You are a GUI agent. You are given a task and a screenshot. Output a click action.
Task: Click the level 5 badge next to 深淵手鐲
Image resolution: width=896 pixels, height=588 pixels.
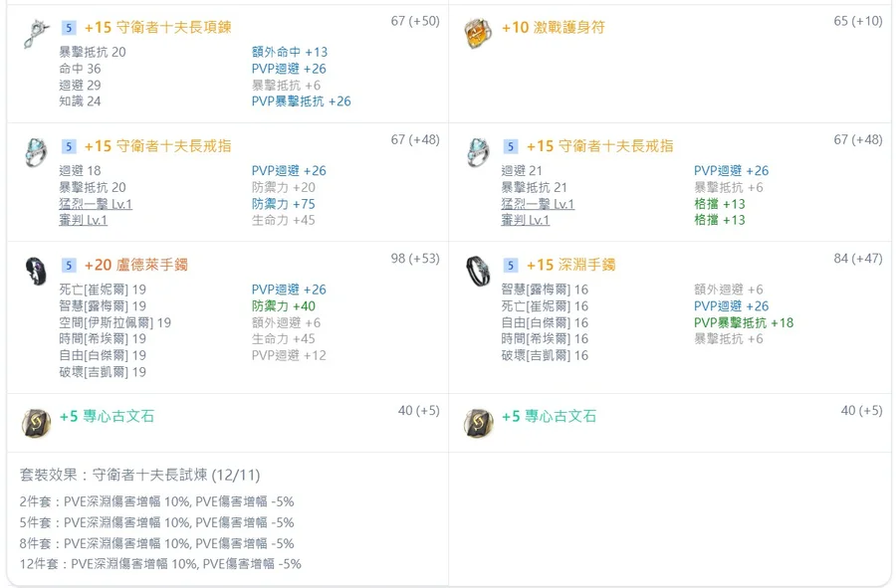pos(511,266)
